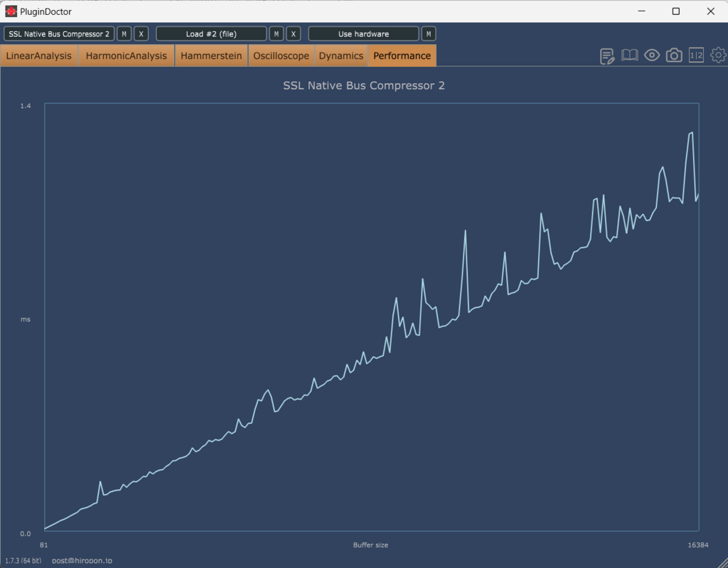Toggle the M button for plugin slot #2
The height and width of the screenshot is (568, 728).
277,34
